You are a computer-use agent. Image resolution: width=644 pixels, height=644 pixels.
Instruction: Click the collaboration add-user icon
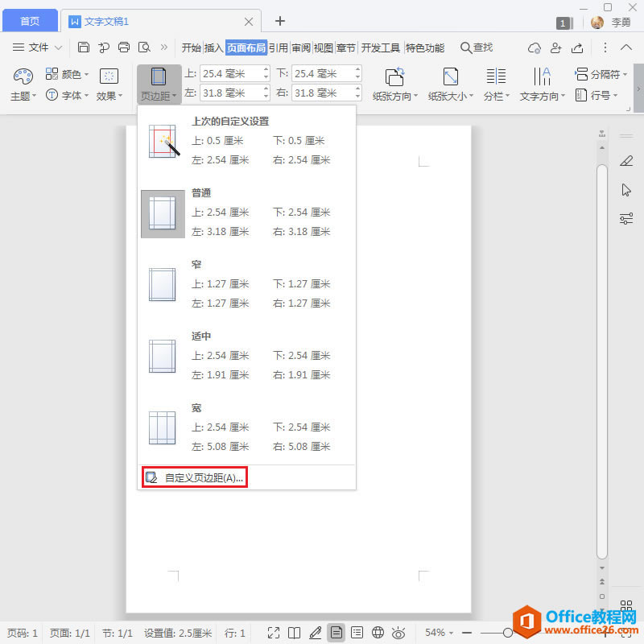[x=555, y=48]
